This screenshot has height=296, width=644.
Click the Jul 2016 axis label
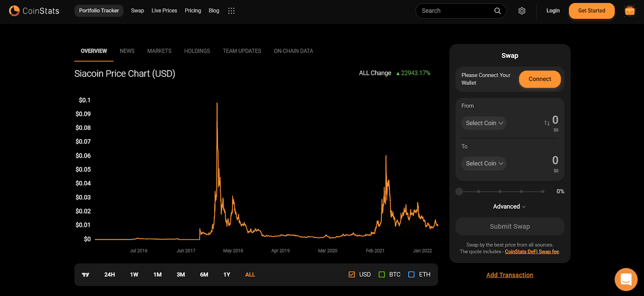point(139,251)
